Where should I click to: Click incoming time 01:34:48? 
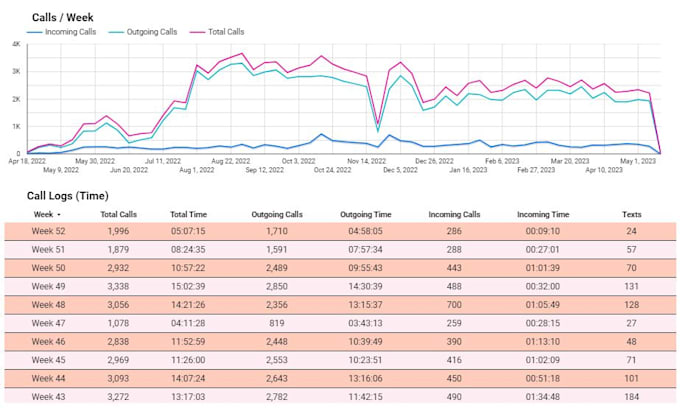(x=543, y=397)
